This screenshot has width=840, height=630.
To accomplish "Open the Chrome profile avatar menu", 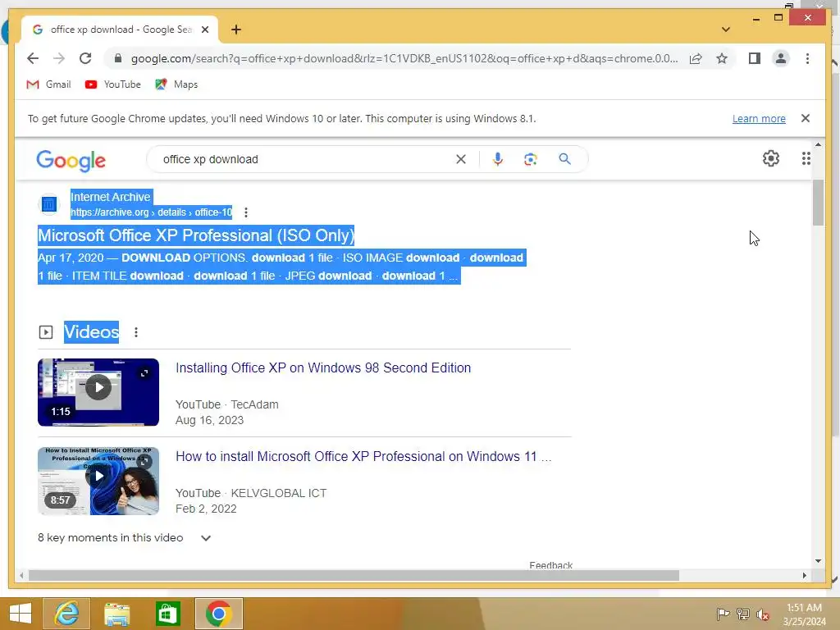I will [x=781, y=58].
